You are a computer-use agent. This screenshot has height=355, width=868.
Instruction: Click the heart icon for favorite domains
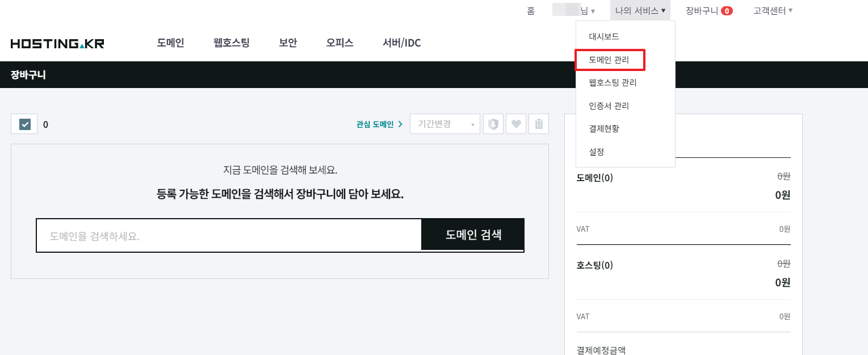pyautogui.click(x=515, y=123)
